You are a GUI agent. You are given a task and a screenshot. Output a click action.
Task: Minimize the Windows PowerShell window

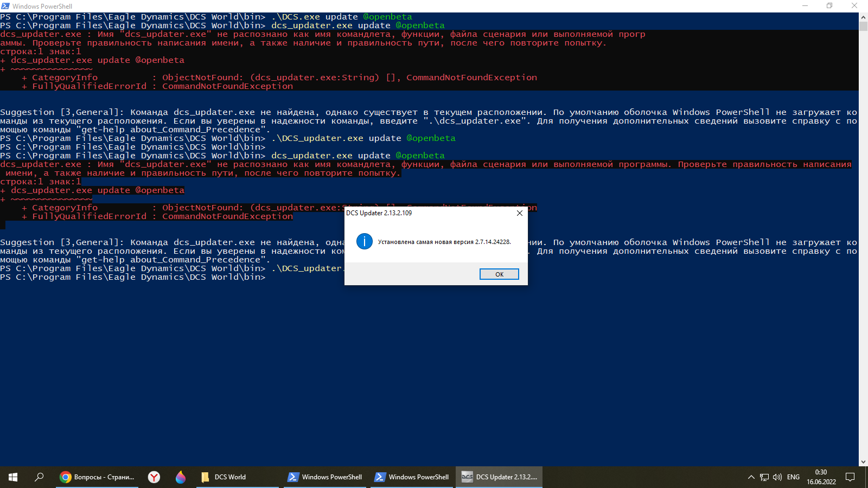805,6
